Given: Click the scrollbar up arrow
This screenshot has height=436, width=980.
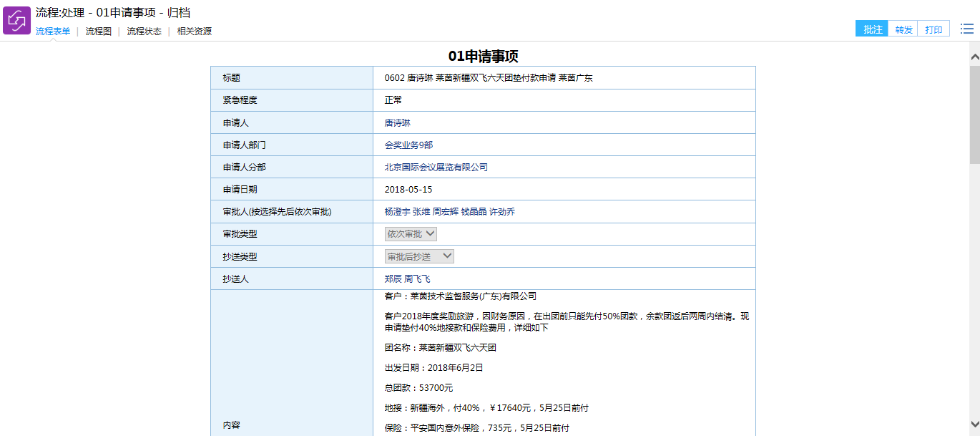Looking at the screenshot, I should (x=974, y=56).
